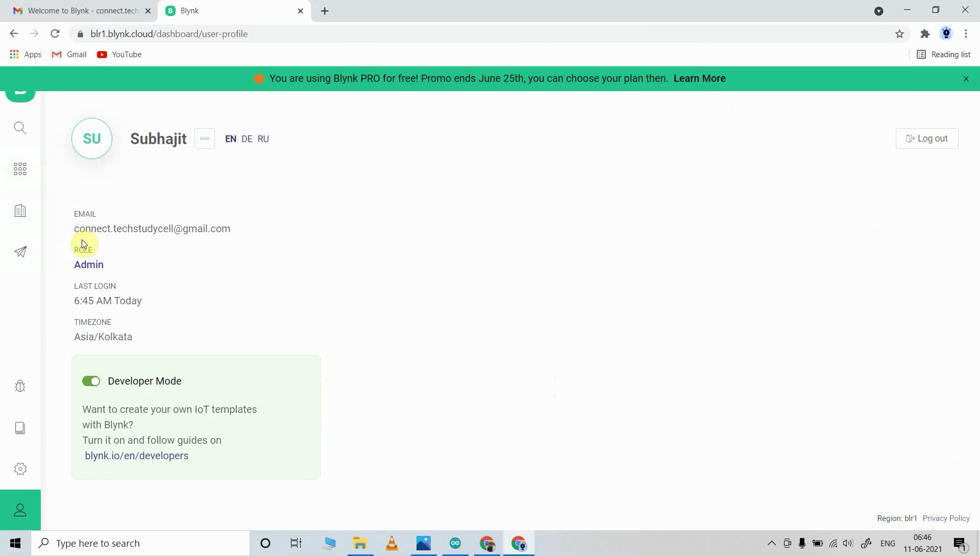Viewport: 980px width, 556px height.
Task: Open the Apps bookmark shortcut
Action: point(26,55)
